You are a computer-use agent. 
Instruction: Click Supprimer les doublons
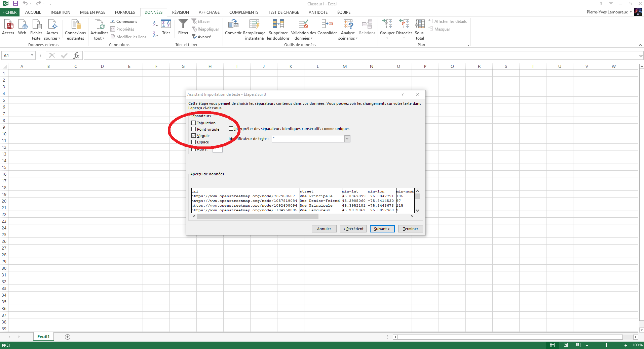point(278,30)
